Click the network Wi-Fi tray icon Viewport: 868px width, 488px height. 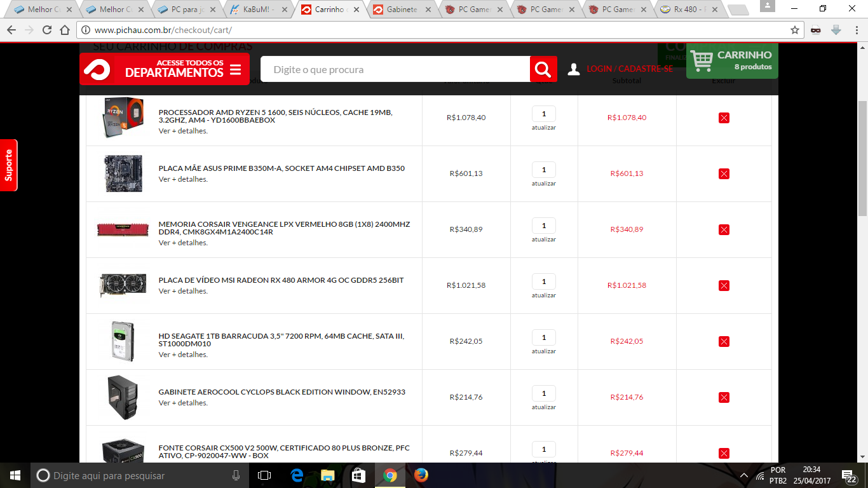point(760,476)
